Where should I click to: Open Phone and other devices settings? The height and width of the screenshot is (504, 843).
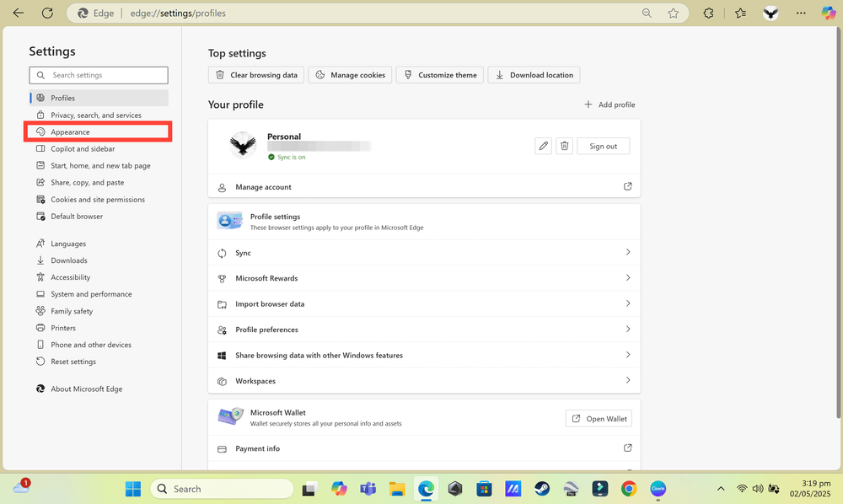[x=99, y=345]
